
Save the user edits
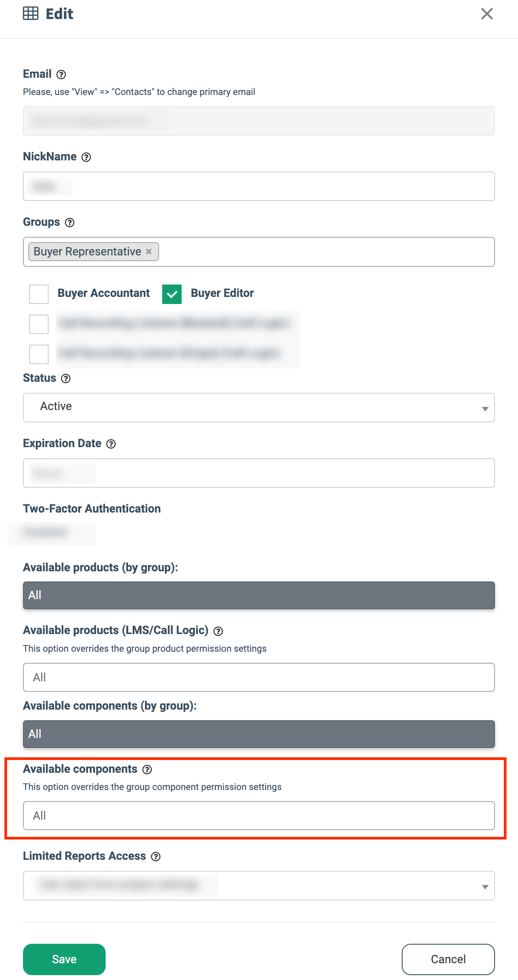click(64, 959)
